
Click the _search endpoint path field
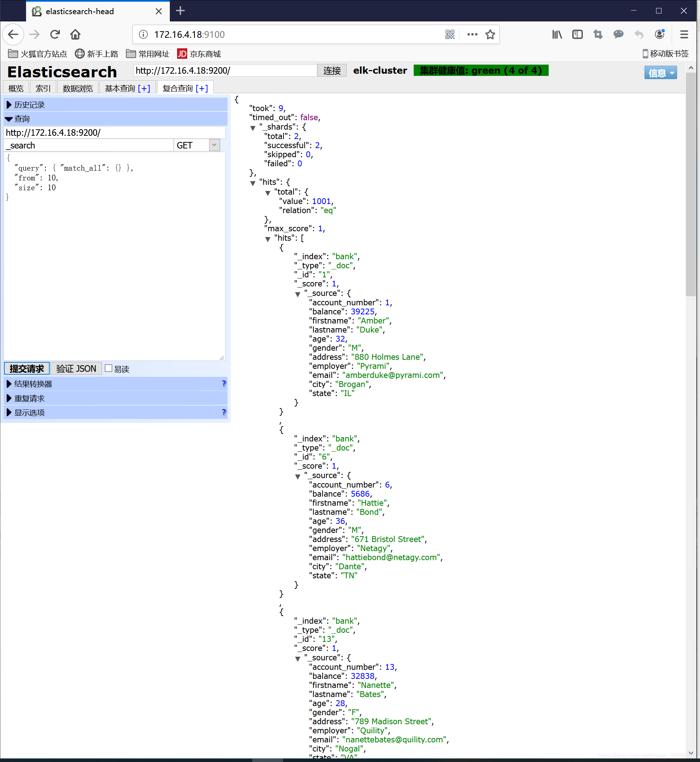[89, 146]
